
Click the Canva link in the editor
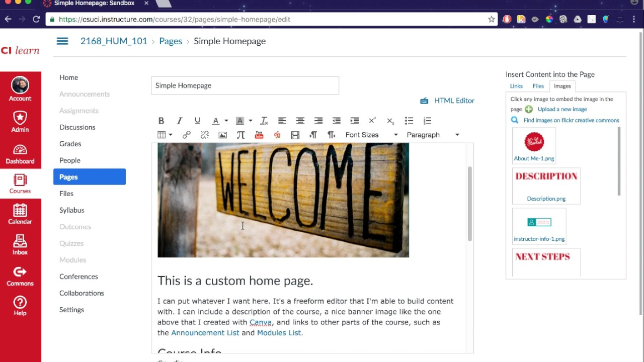tap(261, 322)
